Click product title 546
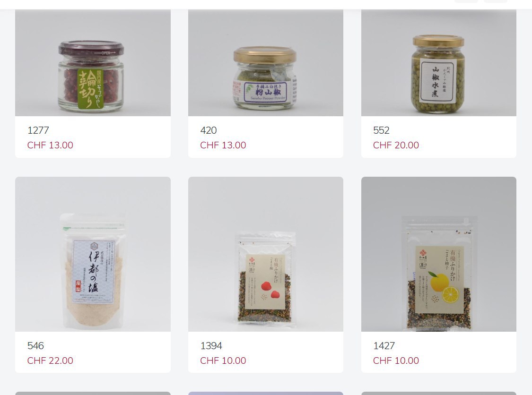Screen dimensions: 532x395 35,345
